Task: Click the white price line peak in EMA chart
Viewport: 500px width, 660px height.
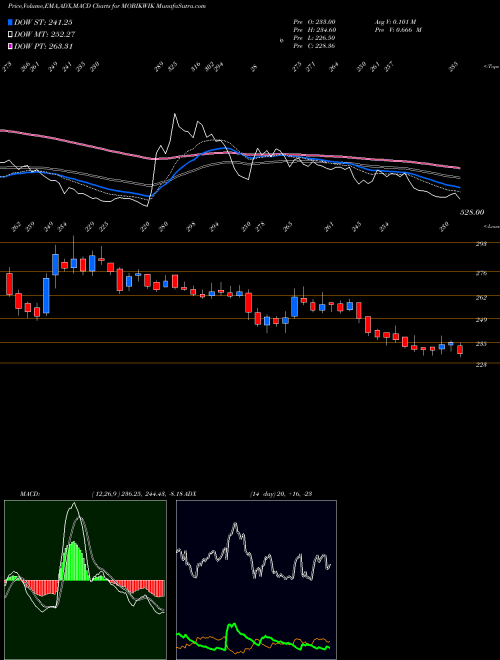Action: 175,114
